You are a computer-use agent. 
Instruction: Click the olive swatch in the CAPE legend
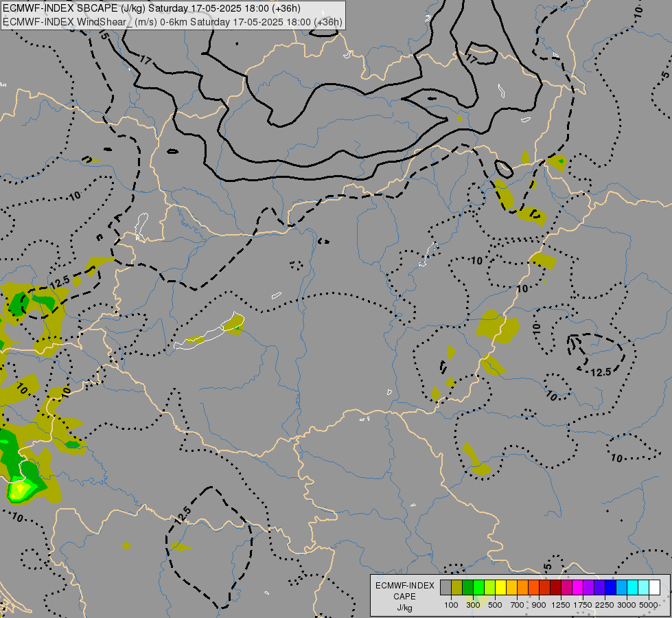pos(457,587)
